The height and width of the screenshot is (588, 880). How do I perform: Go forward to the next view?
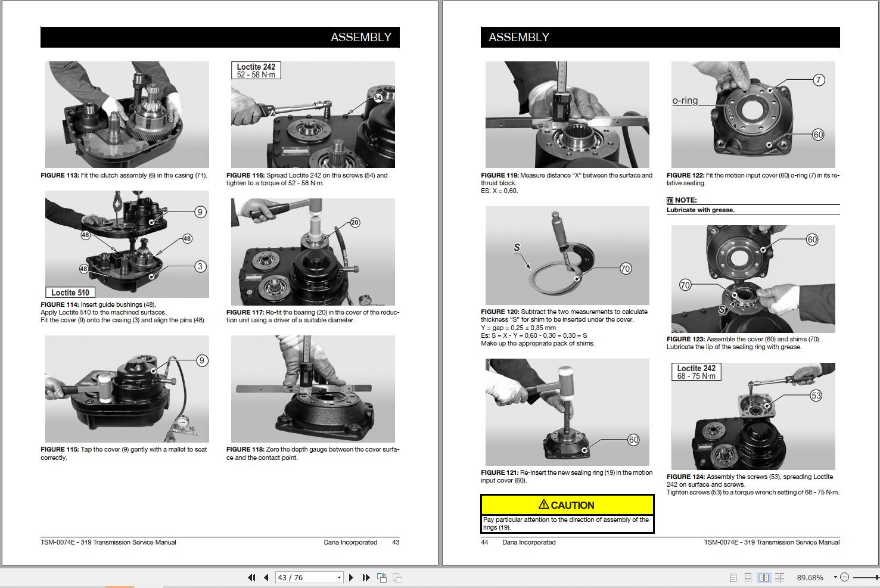(398, 577)
